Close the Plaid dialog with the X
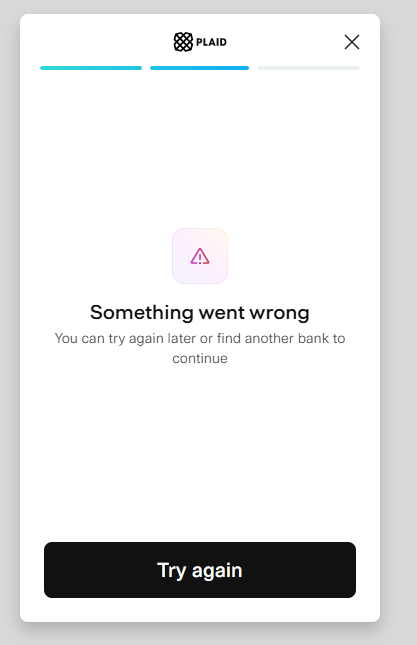 (352, 42)
